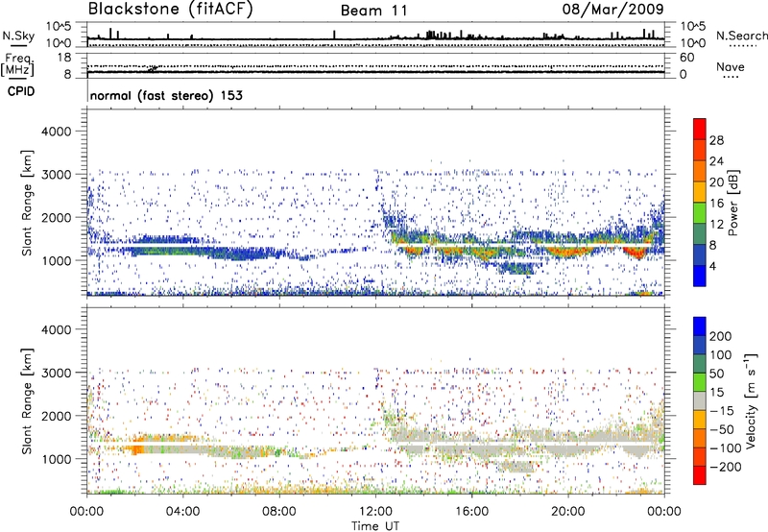Screen dimensions: 768x532
Task: Click the date '08/Mar/2009'
Action: 612,9
